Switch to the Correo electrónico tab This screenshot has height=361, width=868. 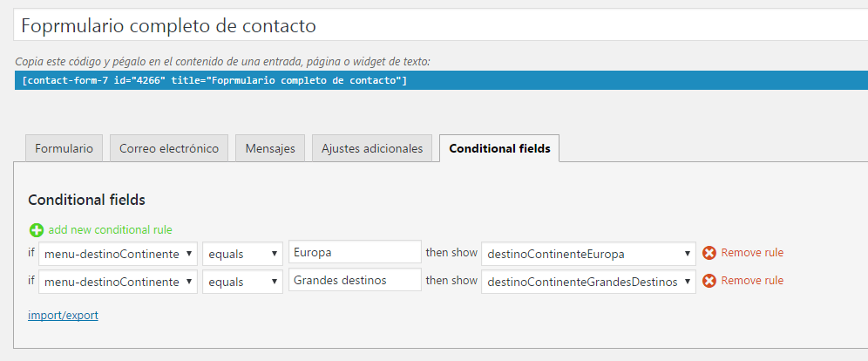(x=169, y=148)
